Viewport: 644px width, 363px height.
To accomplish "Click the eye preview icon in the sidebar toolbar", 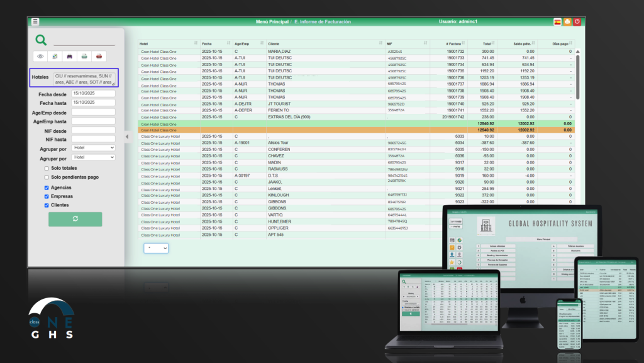I will coord(41,57).
